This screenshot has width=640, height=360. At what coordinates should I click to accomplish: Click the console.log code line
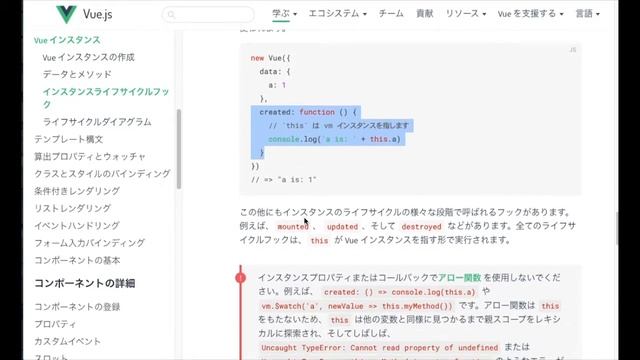click(334, 139)
